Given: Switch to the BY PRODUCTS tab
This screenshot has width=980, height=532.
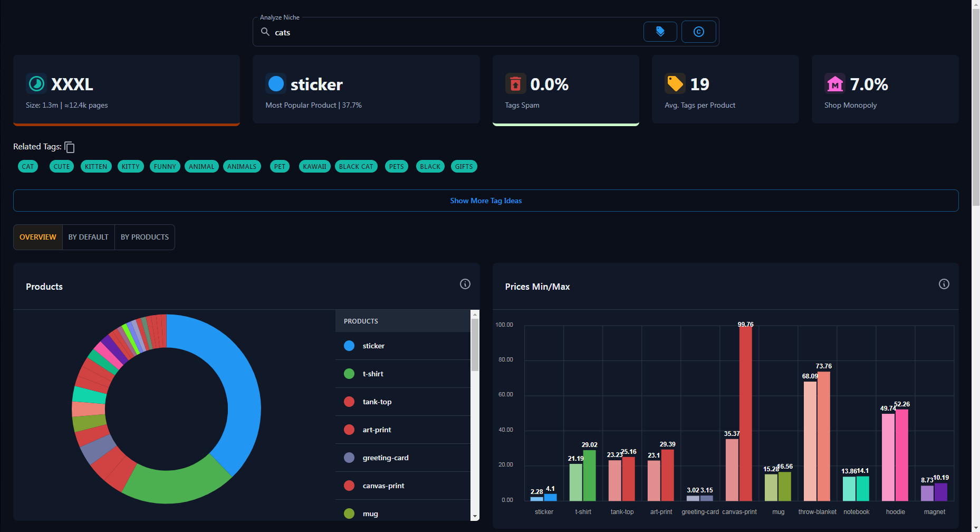Looking at the screenshot, I should [145, 237].
